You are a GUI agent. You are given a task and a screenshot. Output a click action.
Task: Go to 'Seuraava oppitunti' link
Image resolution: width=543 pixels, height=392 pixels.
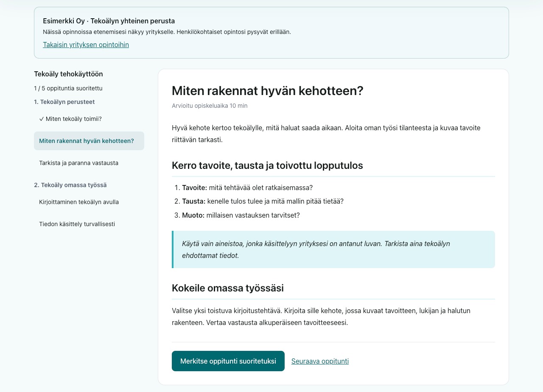click(x=320, y=361)
